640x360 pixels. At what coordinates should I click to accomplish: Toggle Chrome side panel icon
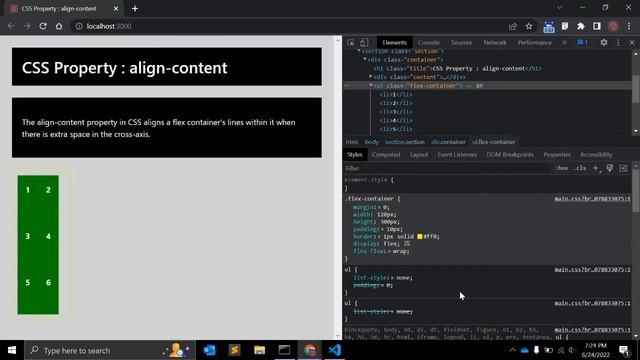point(597,26)
